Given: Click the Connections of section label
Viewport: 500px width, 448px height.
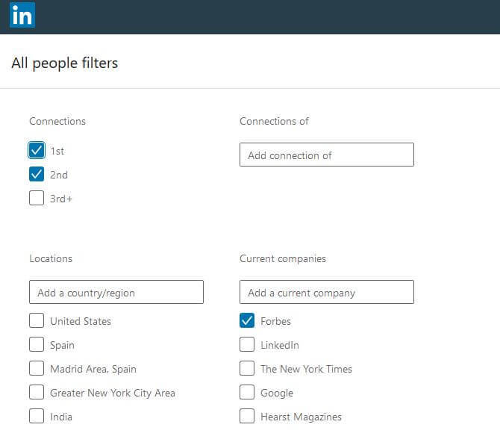Looking at the screenshot, I should tap(274, 121).
